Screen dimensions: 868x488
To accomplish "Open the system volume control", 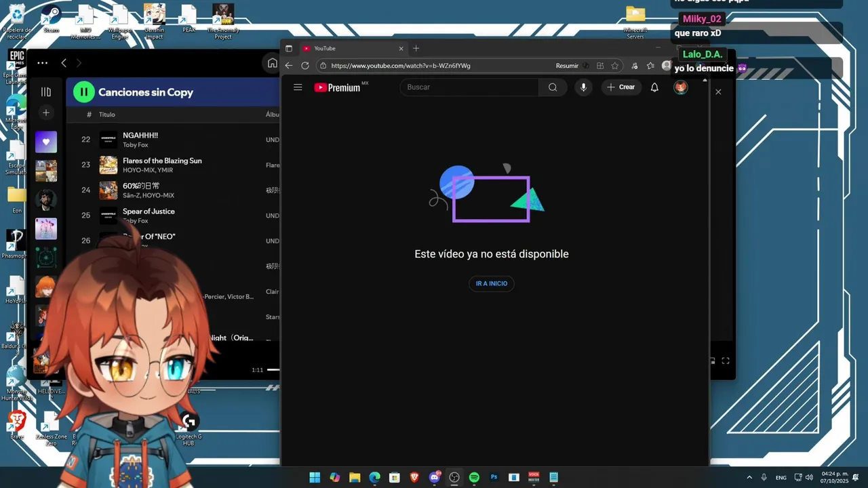I will (809, 477).
